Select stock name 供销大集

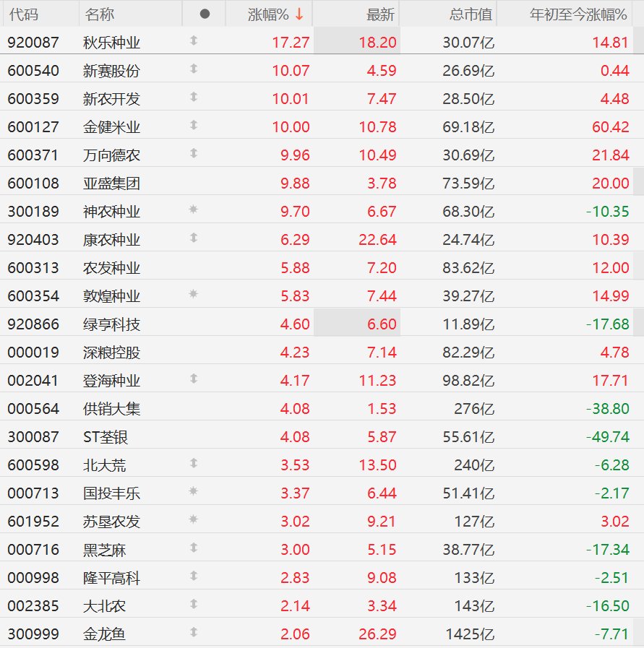coord(111,409)
